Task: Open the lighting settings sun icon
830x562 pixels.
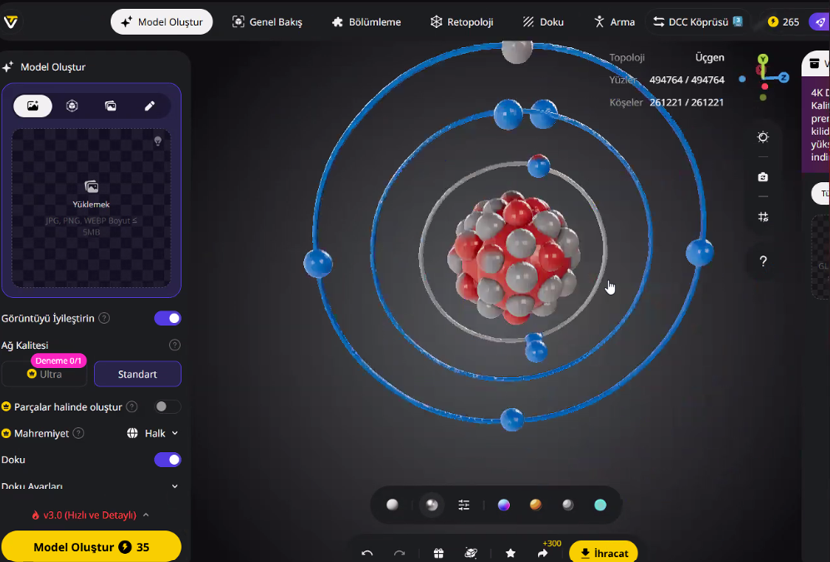Action: point(763,138)
